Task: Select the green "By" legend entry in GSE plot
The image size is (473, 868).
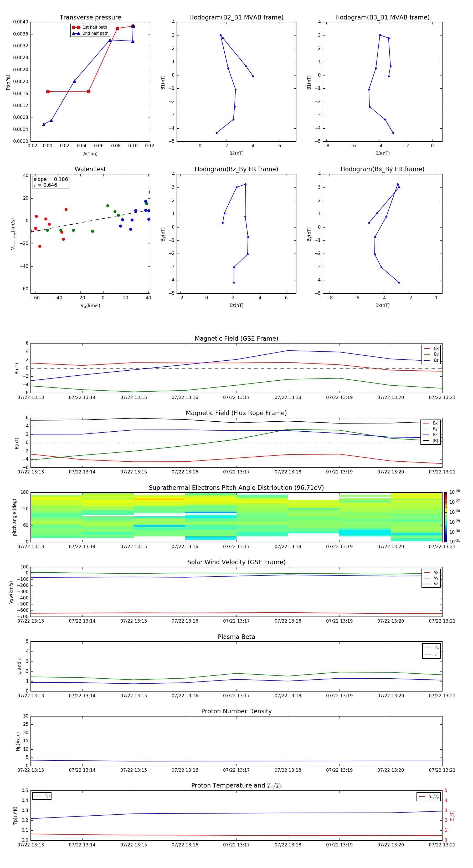Action: pos(431,354)
